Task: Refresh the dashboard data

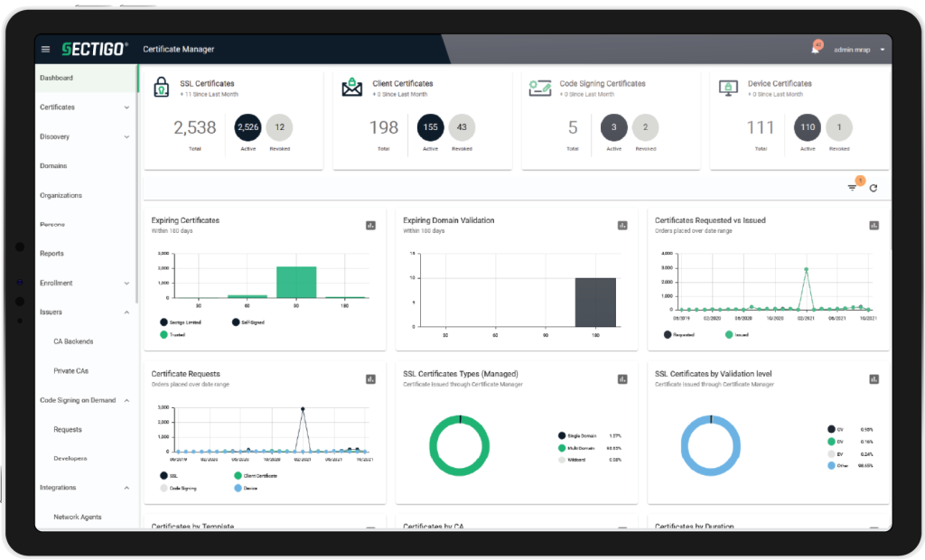Action: 874,187
